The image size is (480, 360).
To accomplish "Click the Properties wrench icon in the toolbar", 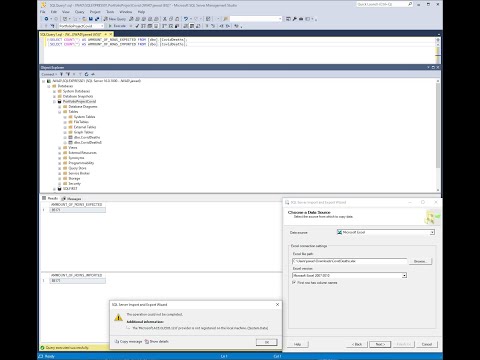I will [x=295, y=19].
